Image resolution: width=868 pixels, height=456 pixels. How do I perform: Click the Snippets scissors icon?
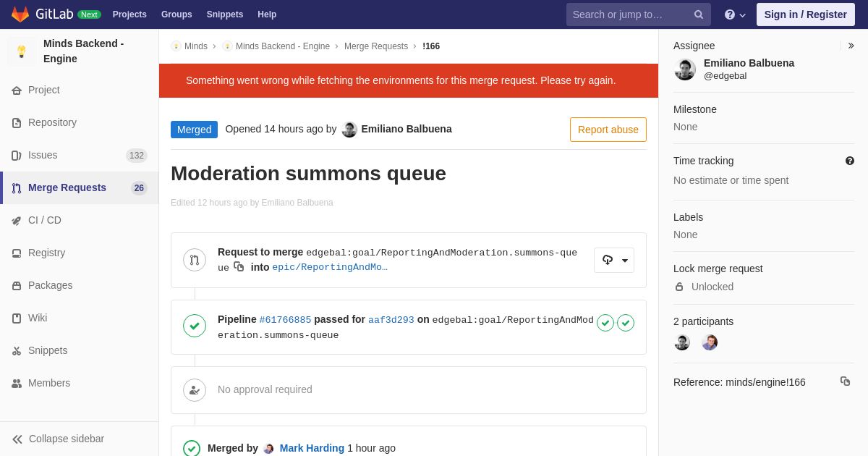(17, 351)
